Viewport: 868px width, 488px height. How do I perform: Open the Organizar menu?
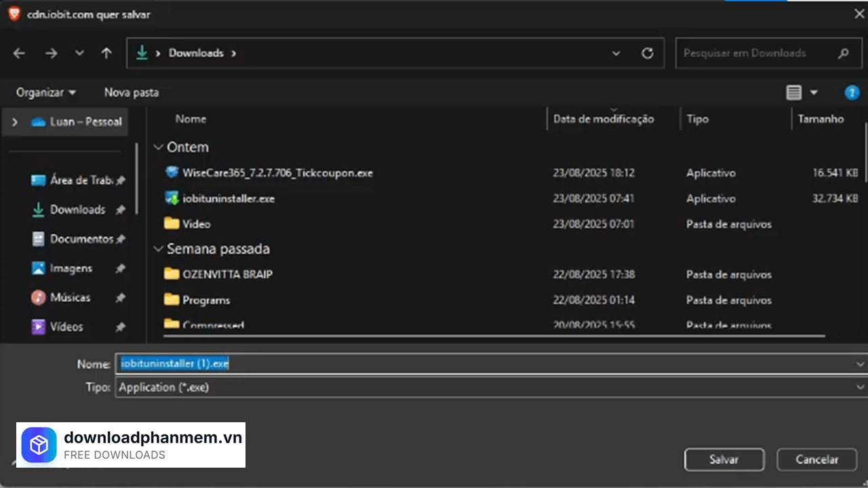[45, 92]
